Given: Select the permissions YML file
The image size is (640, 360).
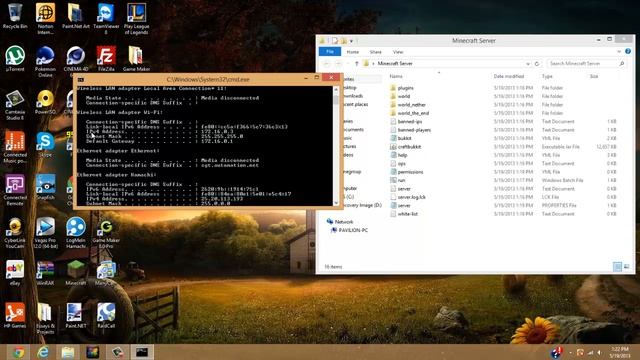Looking at the screenshot, I should [410, 172].
